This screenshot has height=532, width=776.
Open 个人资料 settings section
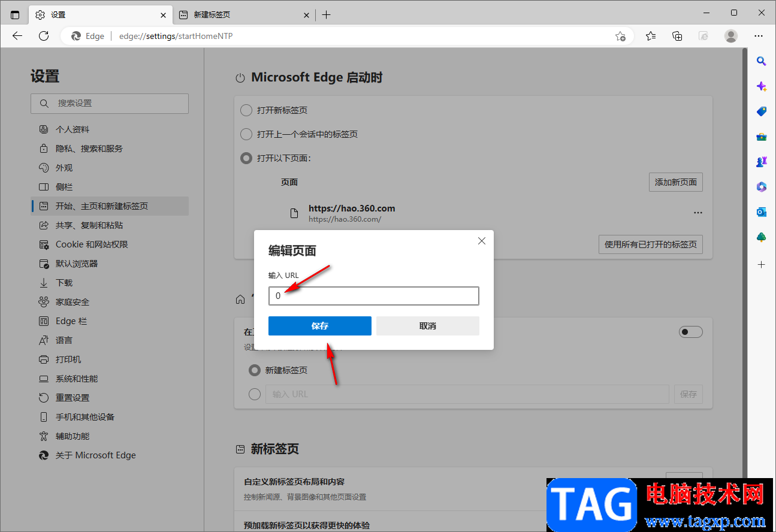click(110, 129)
